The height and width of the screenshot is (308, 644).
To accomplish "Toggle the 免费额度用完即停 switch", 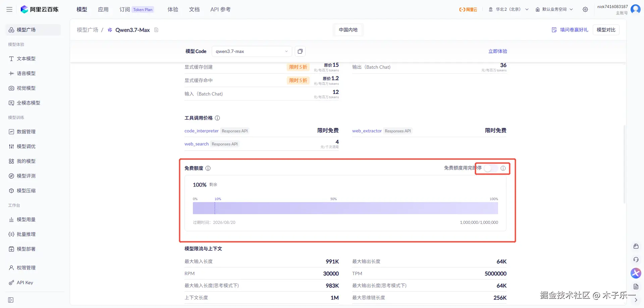I will (491, 168).
